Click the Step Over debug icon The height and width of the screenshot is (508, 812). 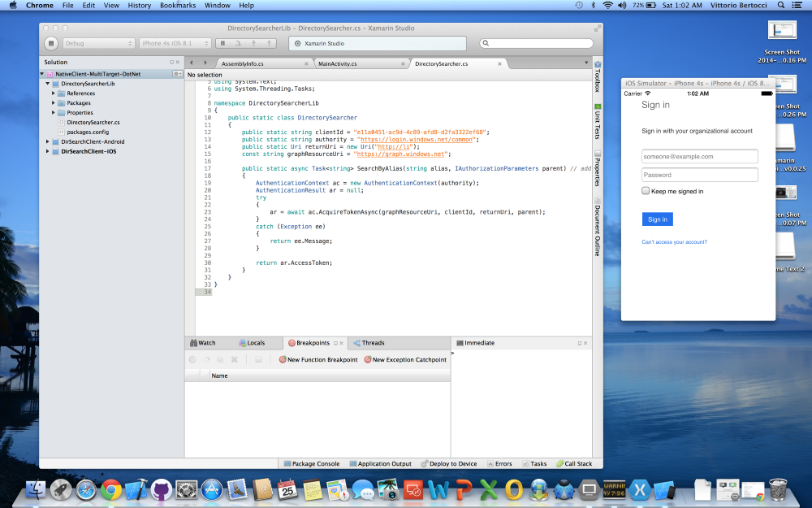coord(238,44)
